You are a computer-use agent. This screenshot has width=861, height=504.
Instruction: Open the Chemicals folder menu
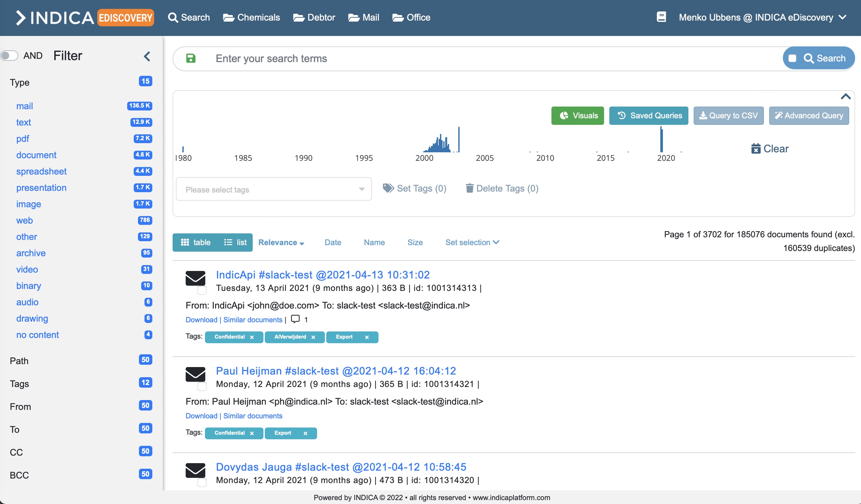pos(251,17)
